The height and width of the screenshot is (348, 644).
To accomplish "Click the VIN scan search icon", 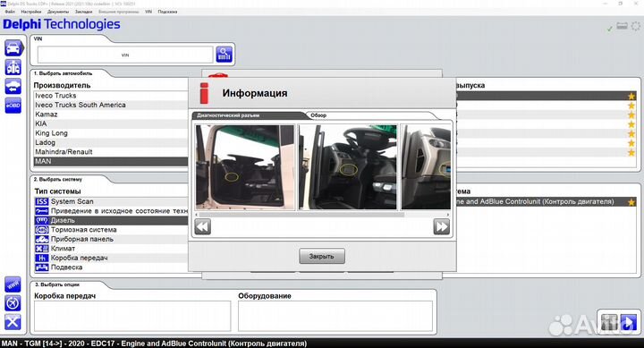I will pos(225,55).
